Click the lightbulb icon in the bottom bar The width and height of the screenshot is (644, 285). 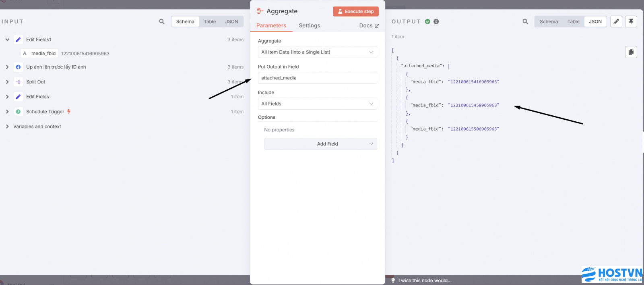(x=393, y=281)
